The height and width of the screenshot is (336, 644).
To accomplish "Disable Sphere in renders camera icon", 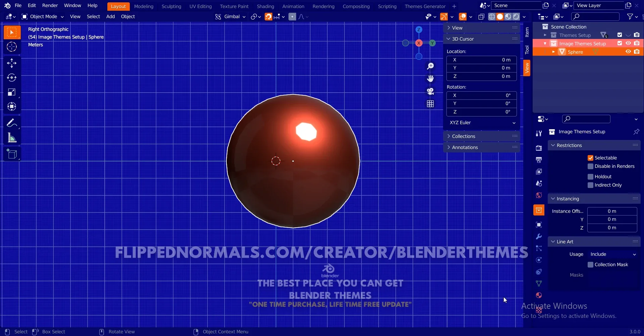I will click(637, 52).
